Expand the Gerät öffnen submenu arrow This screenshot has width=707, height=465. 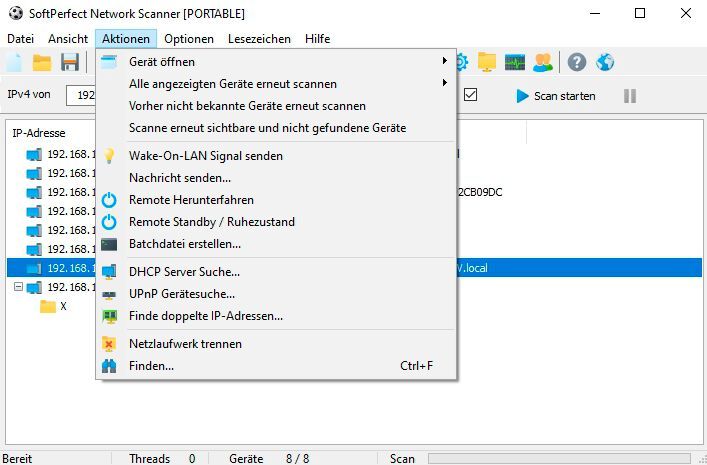click(445, 60)
